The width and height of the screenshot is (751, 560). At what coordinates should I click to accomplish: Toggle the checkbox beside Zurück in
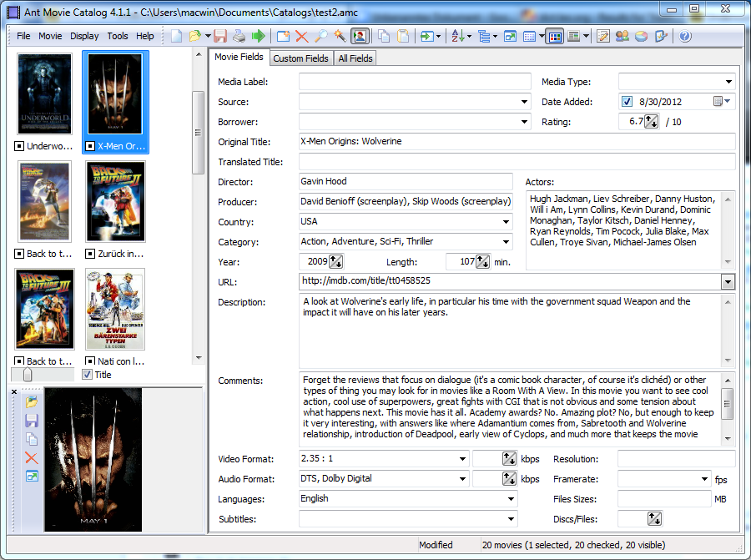click(90, 254)
